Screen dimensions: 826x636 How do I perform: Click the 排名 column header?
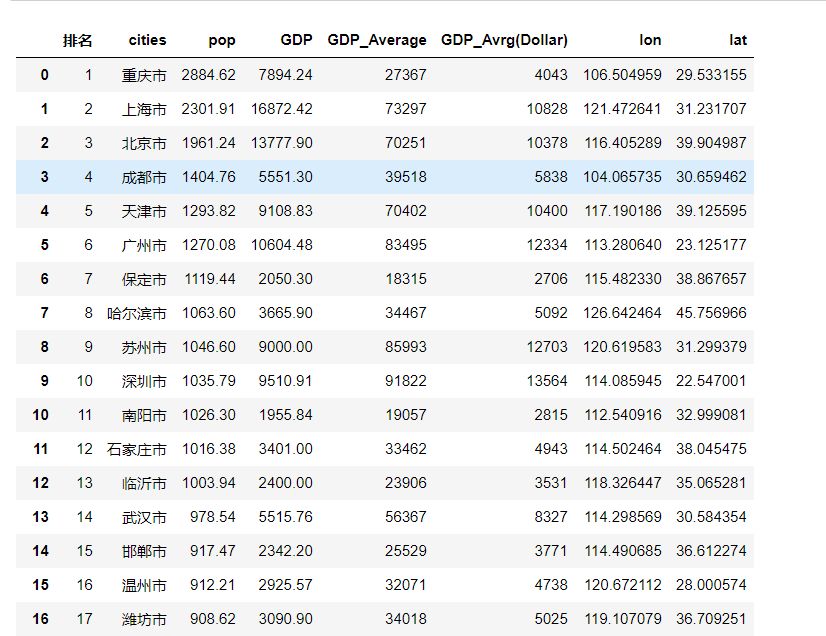[x=77, y=40]
